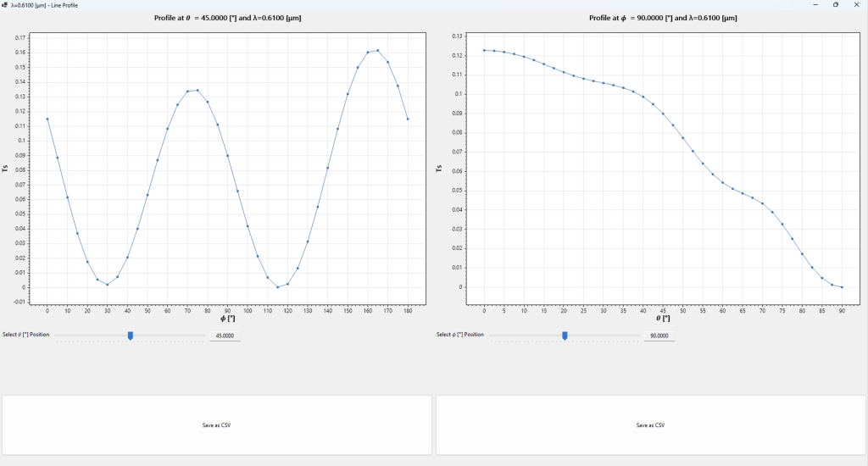Click the last data point at φ=180 in left plot
This screenshot has height=466, width=868.
point(408,119)
